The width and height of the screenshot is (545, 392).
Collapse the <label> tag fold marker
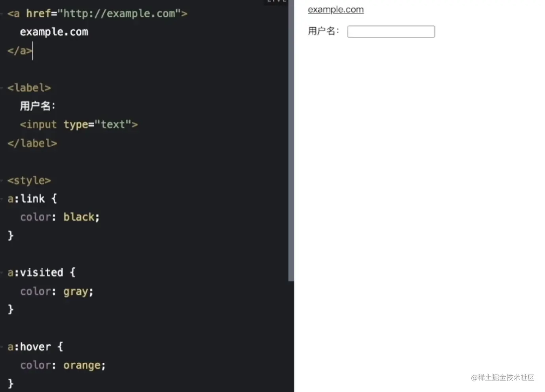click(2, 88)
